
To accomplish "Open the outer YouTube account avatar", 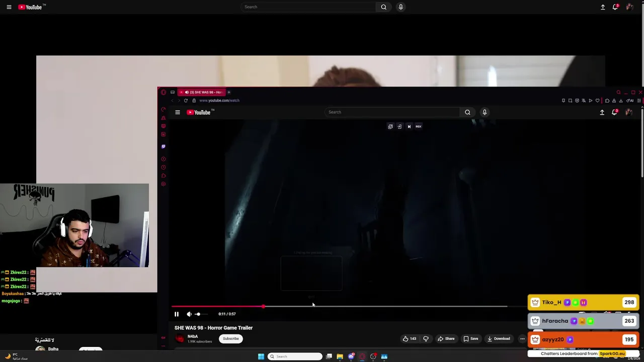I will click(x=629, y=7).
